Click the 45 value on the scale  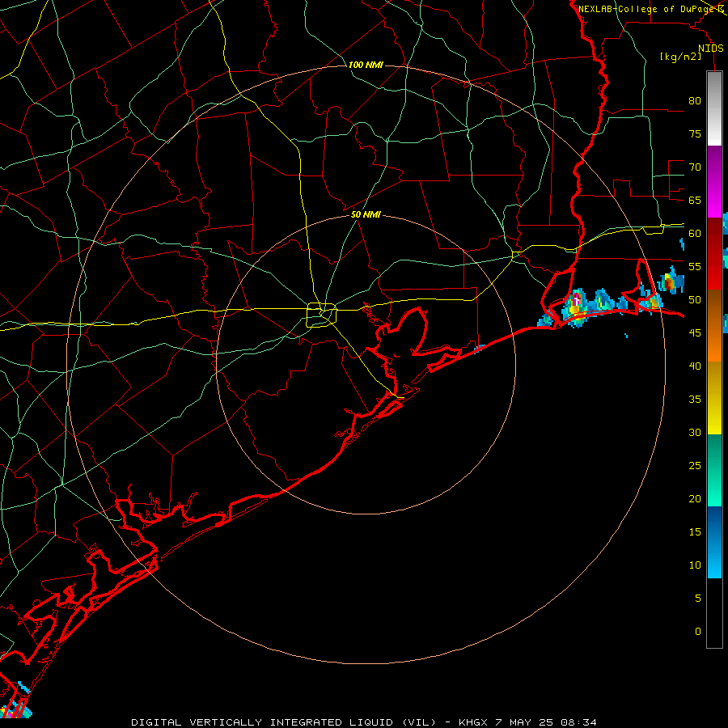coord(695,333)
